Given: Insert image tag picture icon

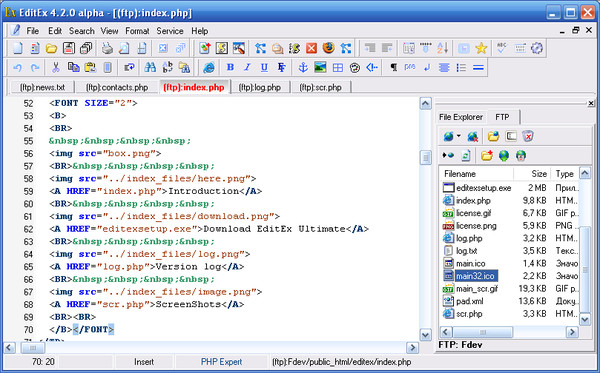Looking at the screenshot, I should (320, 68).
